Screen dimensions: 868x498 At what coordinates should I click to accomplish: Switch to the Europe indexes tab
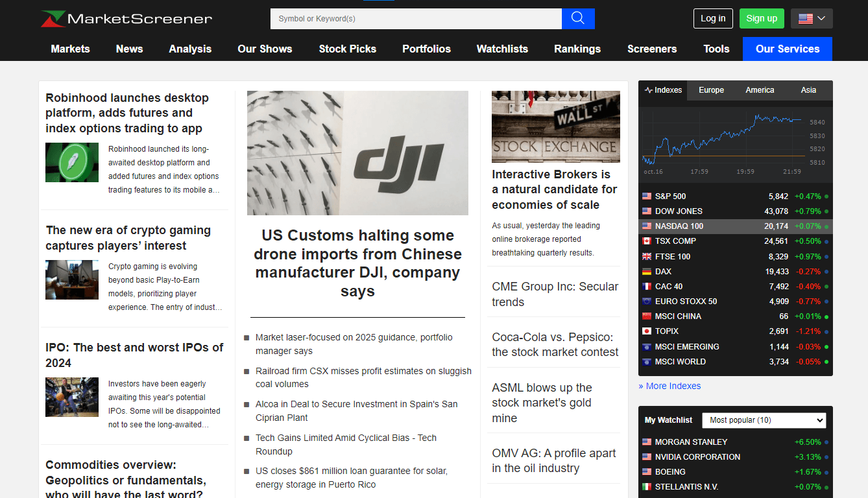[x=711, y=90]
